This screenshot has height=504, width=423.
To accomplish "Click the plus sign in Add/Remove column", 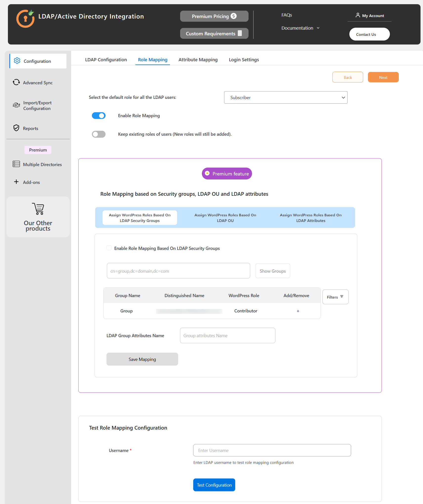I will point(298,311).
